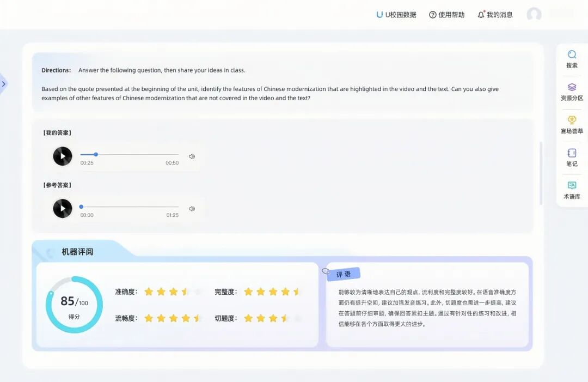Play the 参考答案 reference audio
Image resolution: width=588 pixels, height=382 pixels.
coord(63,208)
